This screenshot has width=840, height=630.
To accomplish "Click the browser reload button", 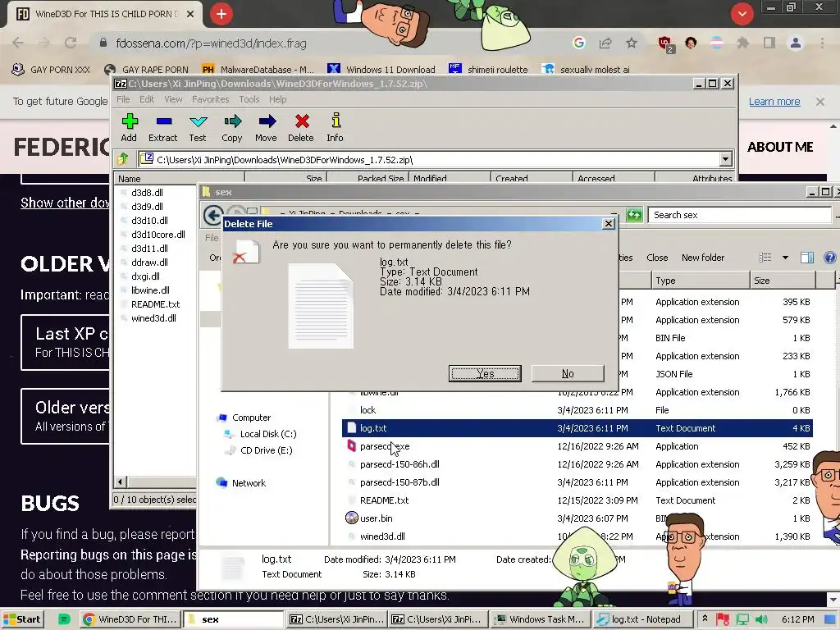I will pyautogui.click(x=71, y=43).
